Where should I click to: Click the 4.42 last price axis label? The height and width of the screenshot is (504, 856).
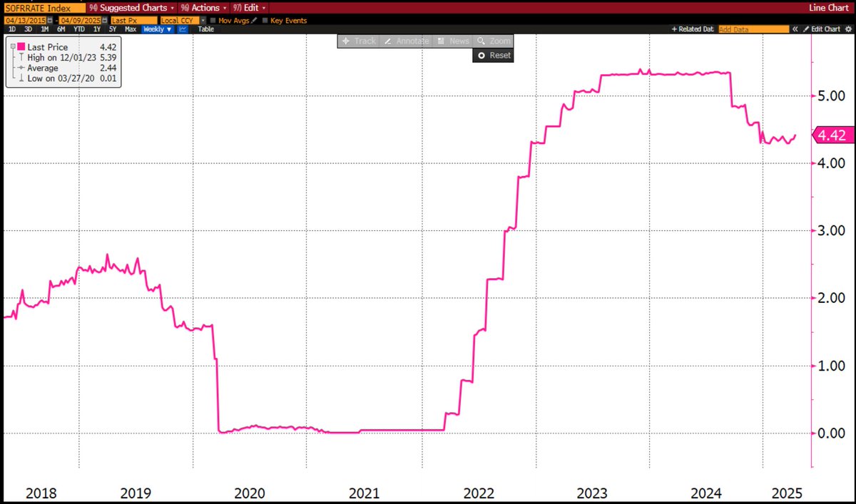click(x=832, y=135)
